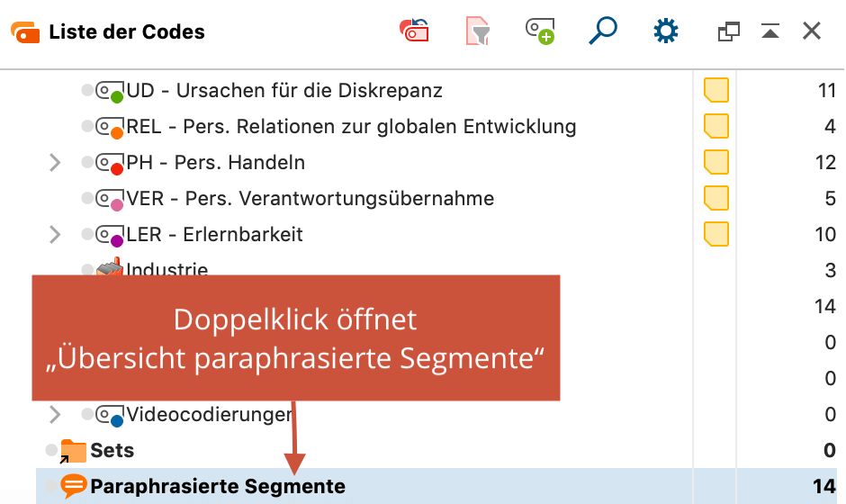Image resolution: width=846 pixels, height=504 pixels.
Task: Select the Industrie code
Action: 167,268
